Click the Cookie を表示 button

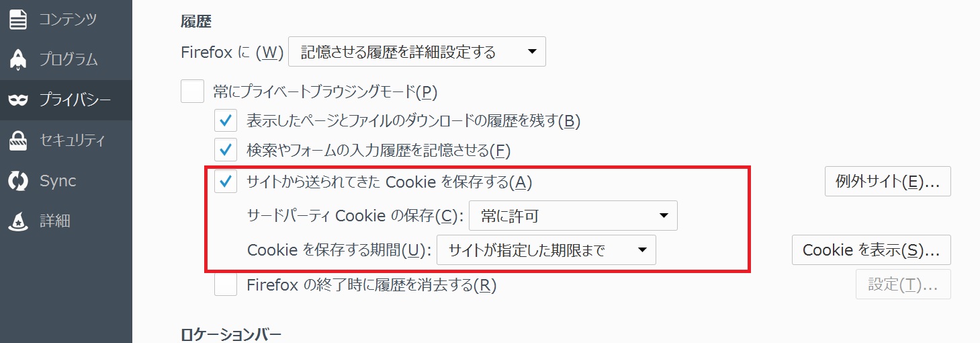pyautogui.click(x=872, y=250)
